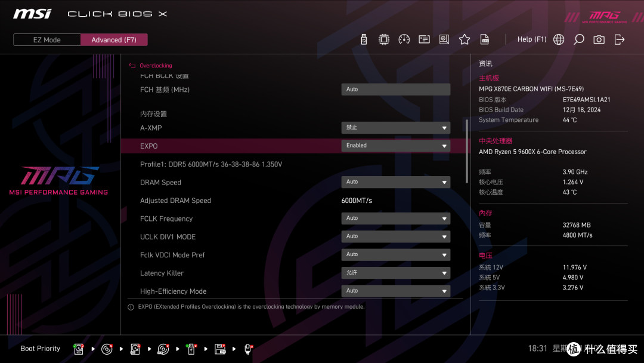
Task: Click AMD Ryzen 5 9600X processor name
Action: point(532,152)
